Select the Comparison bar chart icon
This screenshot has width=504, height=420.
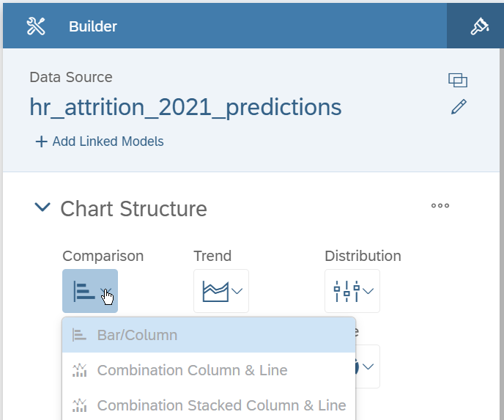coord(84,292)
